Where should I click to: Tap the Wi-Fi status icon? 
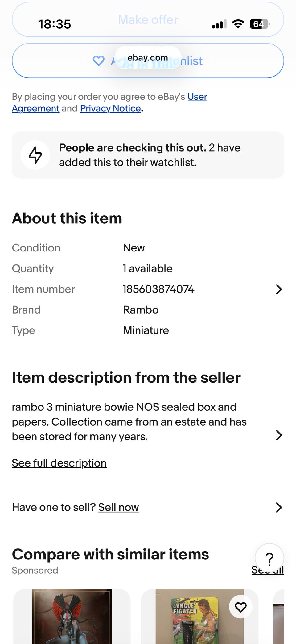(x=238, y=24)
